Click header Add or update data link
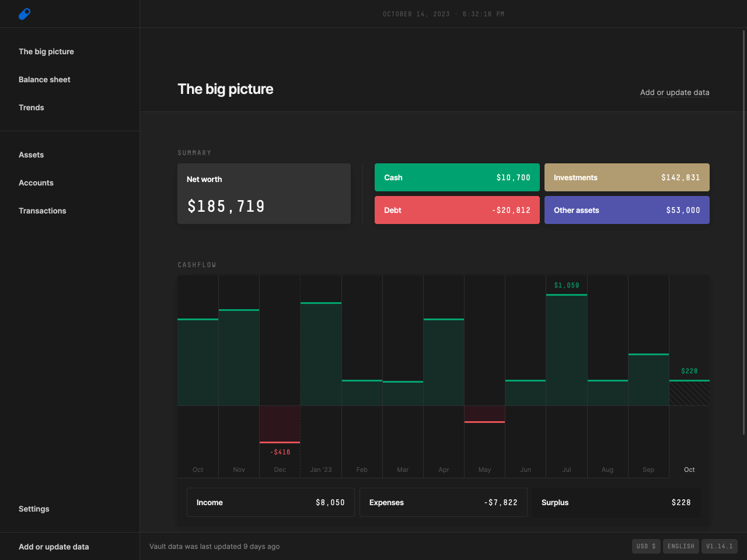This screenshot has width=747, height=560. click(675, 92)
